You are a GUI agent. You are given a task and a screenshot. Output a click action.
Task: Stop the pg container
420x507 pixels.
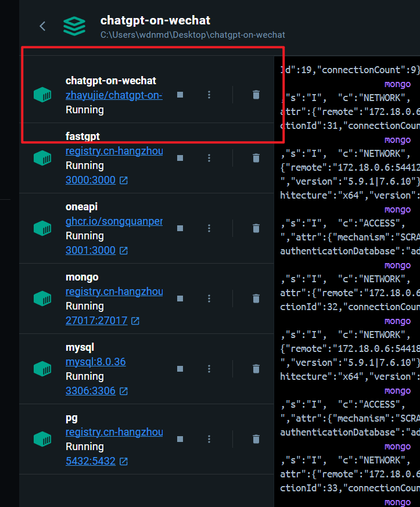[x=180, y=439]
